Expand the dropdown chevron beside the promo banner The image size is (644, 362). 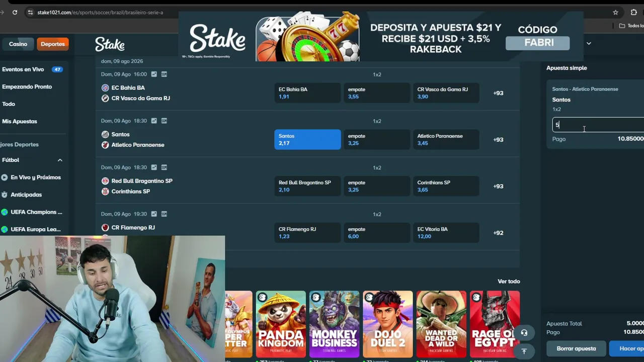(589, 43)
